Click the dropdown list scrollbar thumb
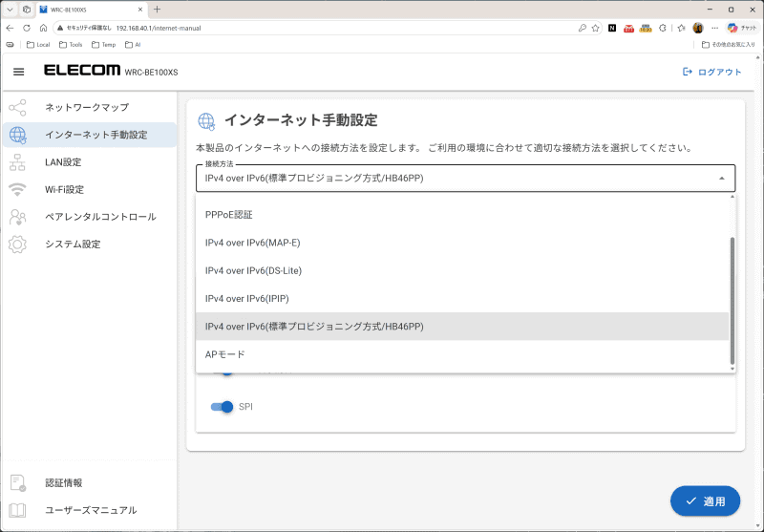Screen dimensions: 764x532 click(732, 301)
